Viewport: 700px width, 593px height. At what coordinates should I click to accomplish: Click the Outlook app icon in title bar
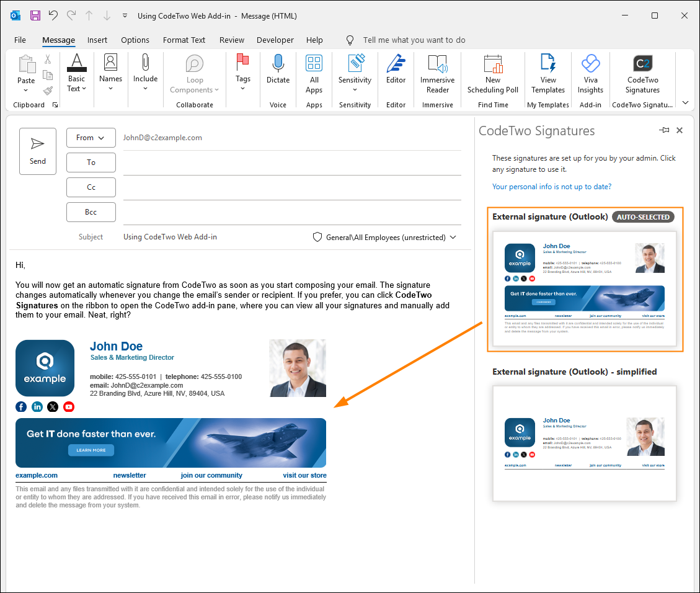pos(16,16)
